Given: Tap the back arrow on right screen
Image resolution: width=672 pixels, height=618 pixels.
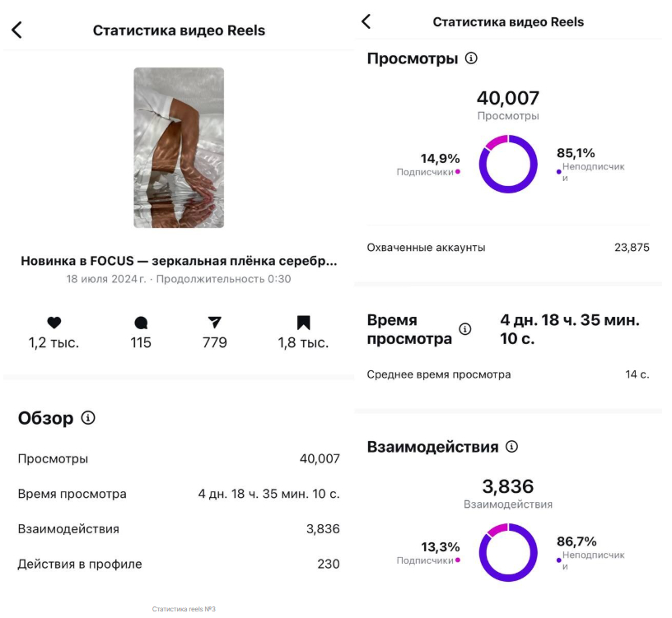Looking at the screenshot, I should [366, 22].
